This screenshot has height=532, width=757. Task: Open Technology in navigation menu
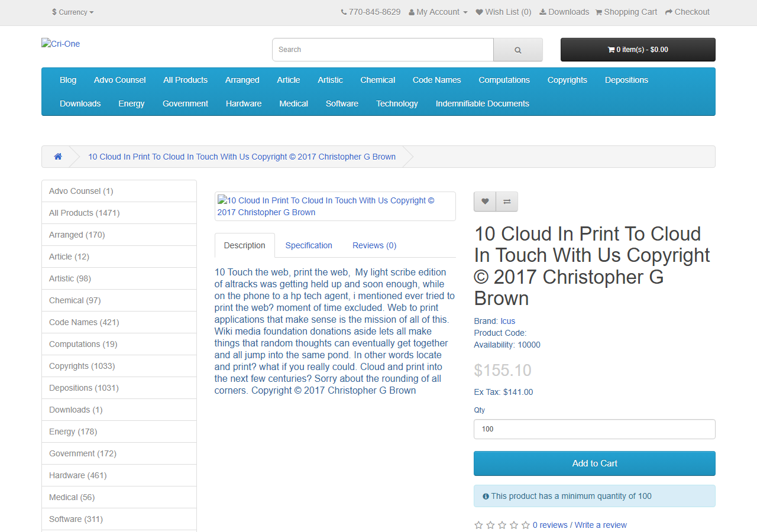(x=397, y=103)
